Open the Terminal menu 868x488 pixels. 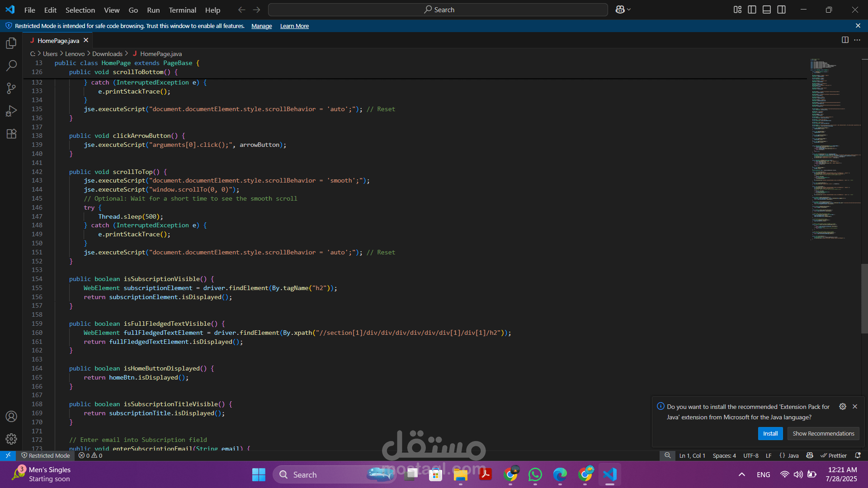coord(182,10)
